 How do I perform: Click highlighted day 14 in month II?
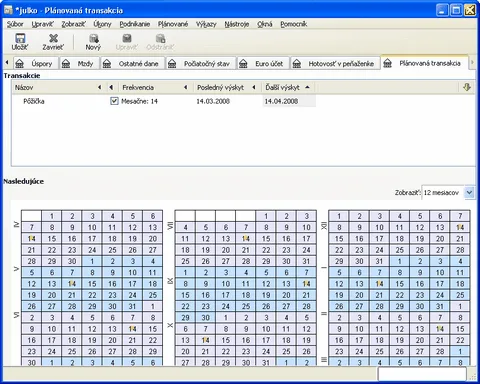[440, 329]
